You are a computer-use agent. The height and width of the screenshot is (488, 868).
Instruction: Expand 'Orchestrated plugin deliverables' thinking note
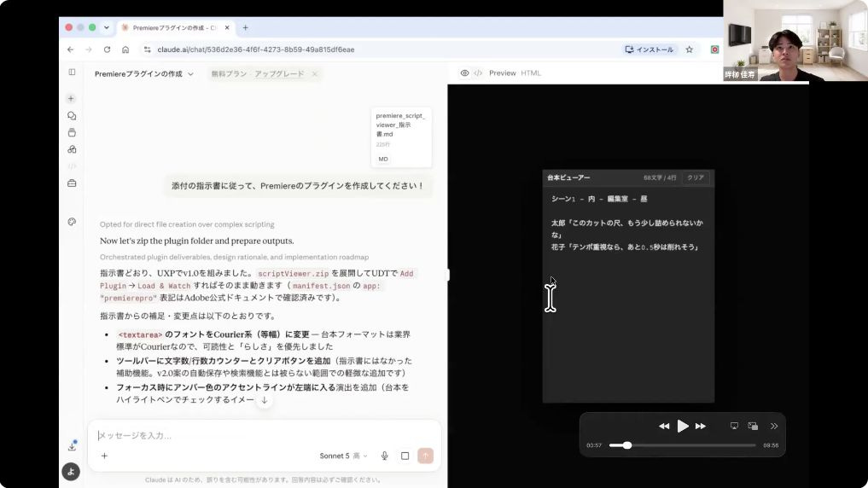coord(234,257)
